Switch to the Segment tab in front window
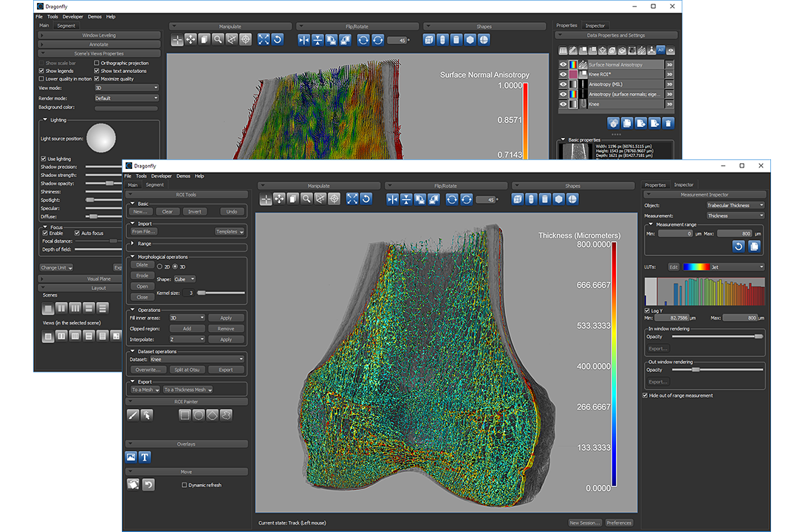Image resolution: width=805 pixels, height=532 pixels. 154,184
